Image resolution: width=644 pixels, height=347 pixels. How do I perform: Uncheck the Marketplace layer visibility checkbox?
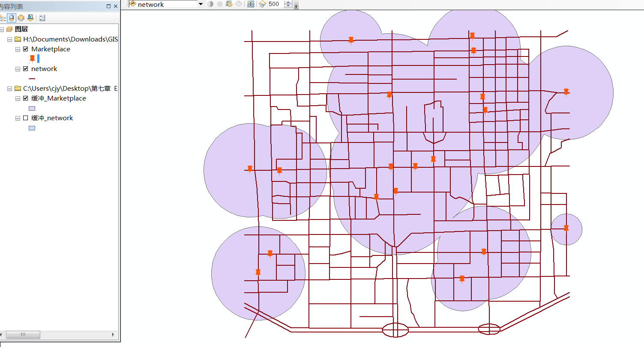tap(25, 49)
